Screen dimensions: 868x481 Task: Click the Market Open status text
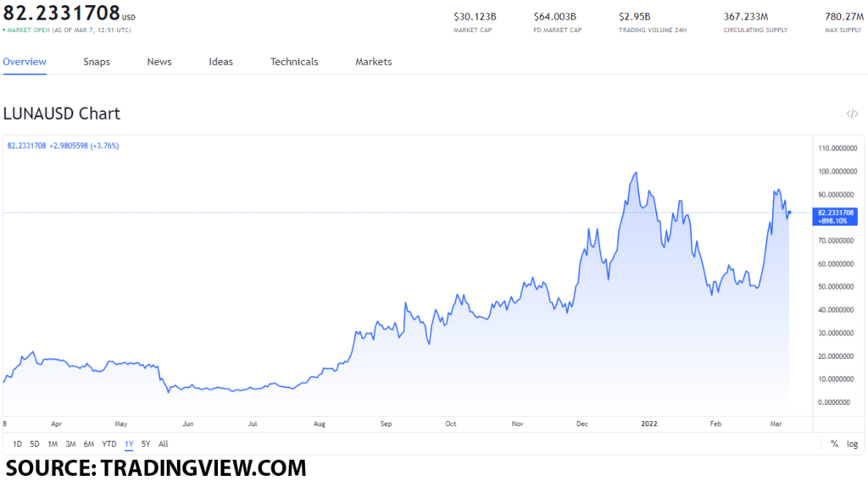coord(28,30)
